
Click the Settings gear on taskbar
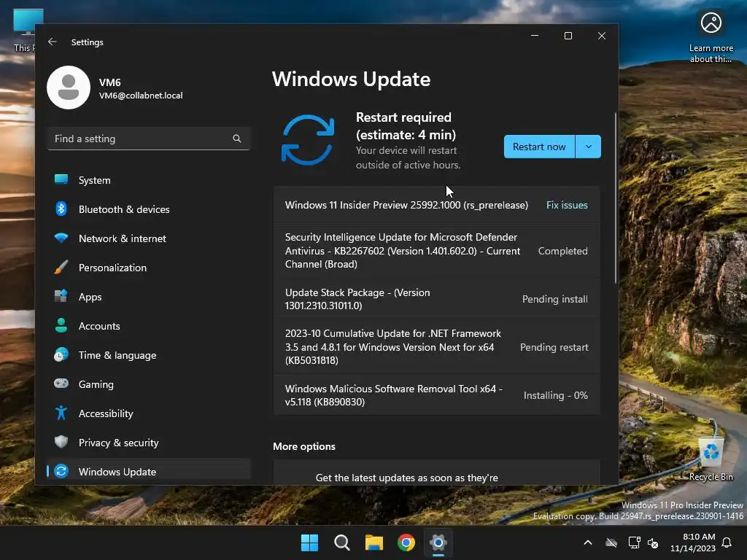pyautogui.click(x=438, y=542)
